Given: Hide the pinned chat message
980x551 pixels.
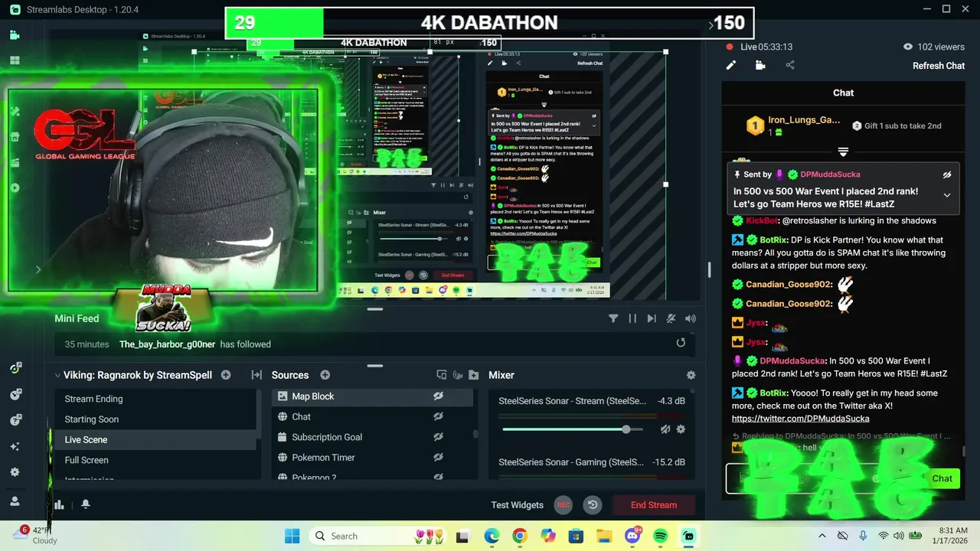Looking at the screenshot, I should [x=947, y=174].
